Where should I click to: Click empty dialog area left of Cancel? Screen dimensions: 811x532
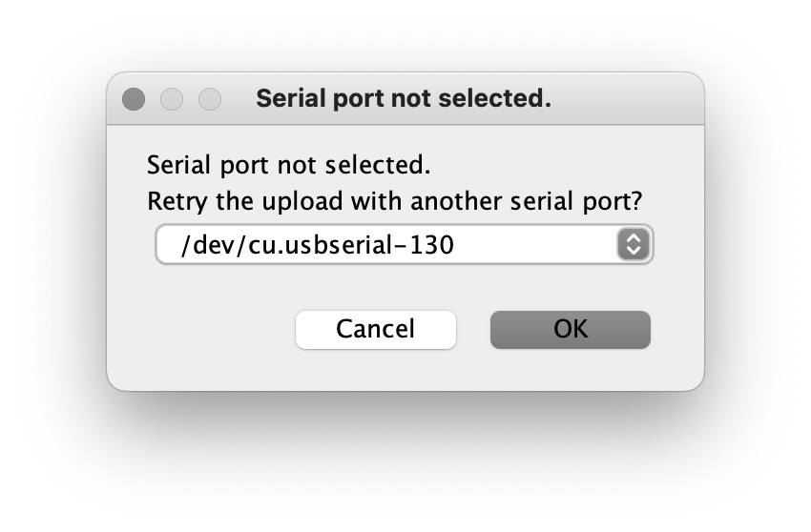pyautogui.click(x=207, y=329)
